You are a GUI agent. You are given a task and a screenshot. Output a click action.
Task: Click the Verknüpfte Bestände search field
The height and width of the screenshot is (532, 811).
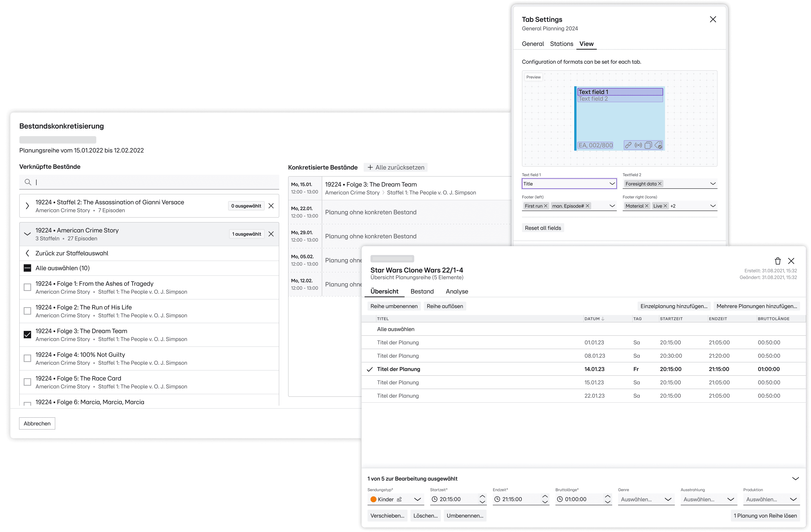[x=149, y=182]
